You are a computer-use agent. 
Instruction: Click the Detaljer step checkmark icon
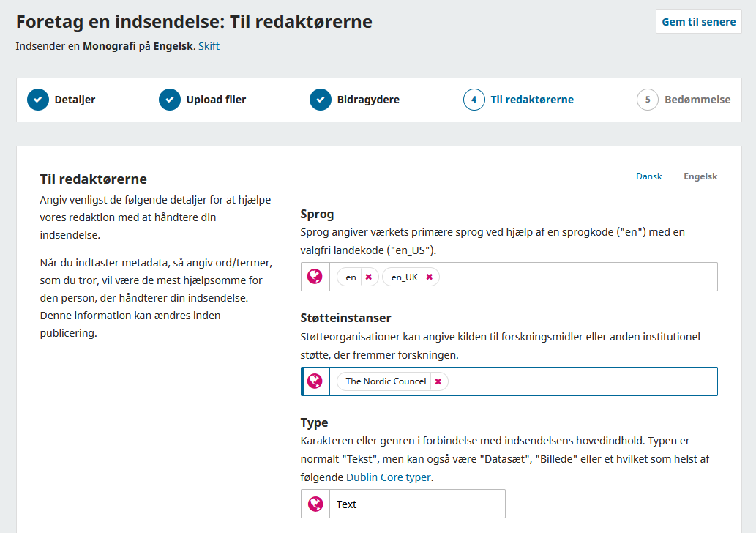[38, 100]
